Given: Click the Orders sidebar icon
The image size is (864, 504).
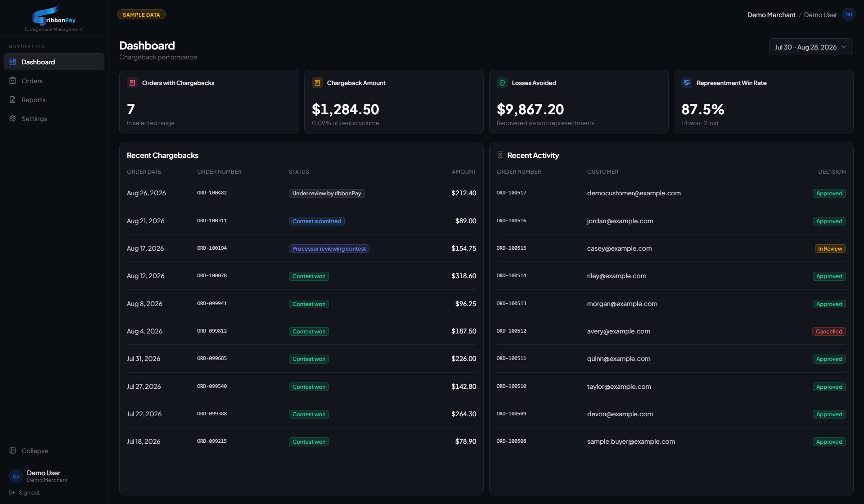Looking at the screenshot, I should pos(13,81).
